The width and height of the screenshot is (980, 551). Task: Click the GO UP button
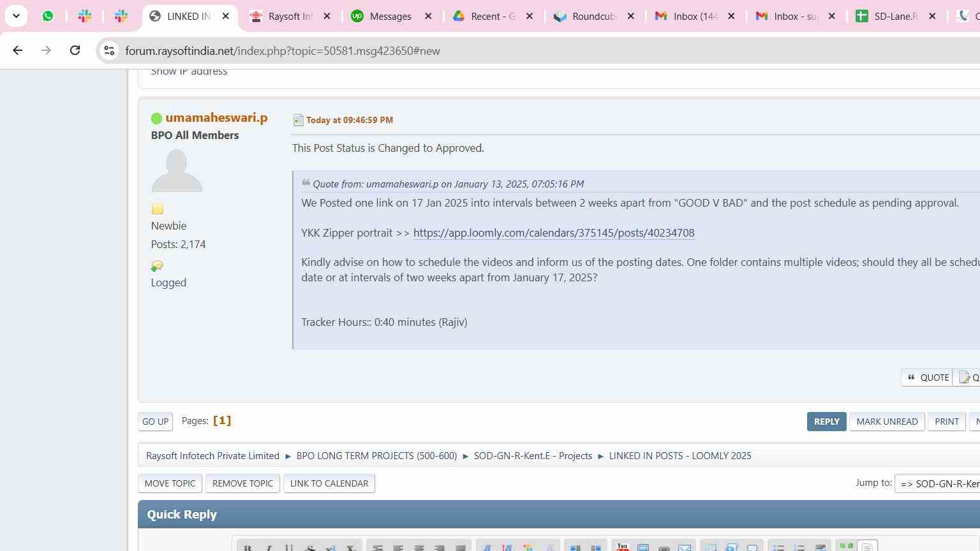click(x=155, y=422)
